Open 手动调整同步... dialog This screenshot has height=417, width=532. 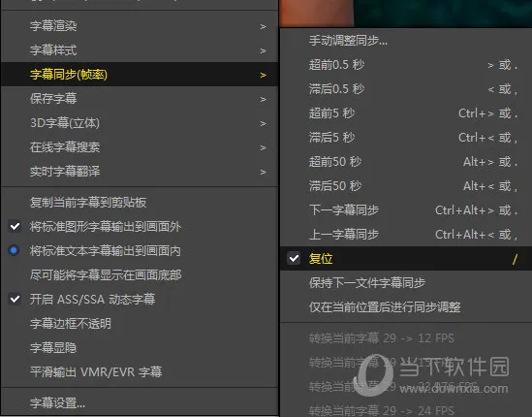[x=406, y=41]
